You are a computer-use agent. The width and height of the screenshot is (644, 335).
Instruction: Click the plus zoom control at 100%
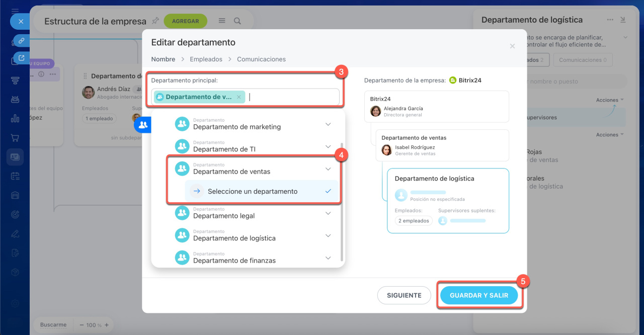coord(106,325)
